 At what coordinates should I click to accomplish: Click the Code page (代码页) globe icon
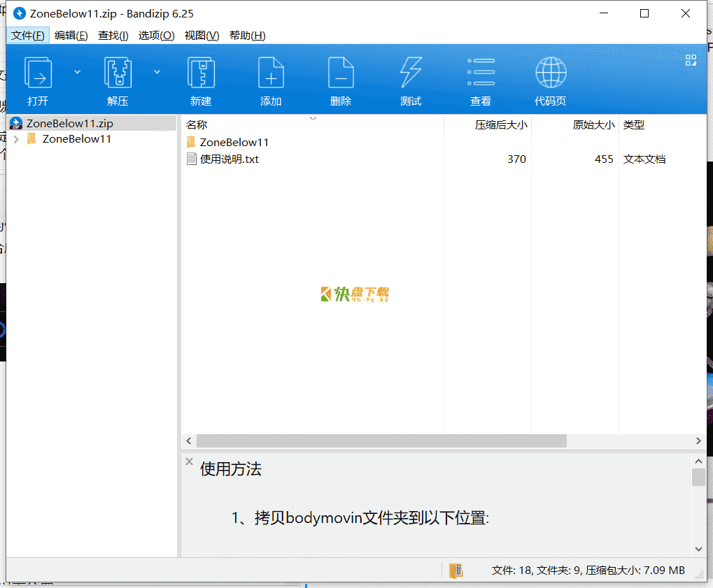click(551, 72)
